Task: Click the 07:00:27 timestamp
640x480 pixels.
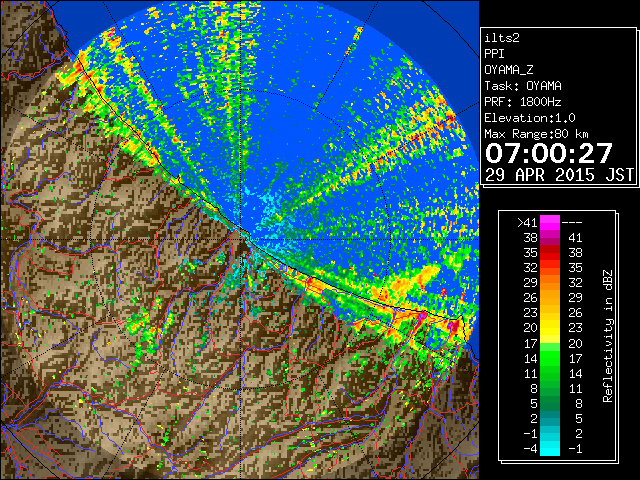Action: coord(549,153)
